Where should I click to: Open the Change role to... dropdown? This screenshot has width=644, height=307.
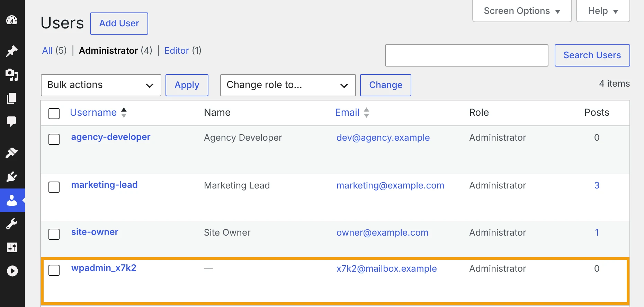point(288,85)
